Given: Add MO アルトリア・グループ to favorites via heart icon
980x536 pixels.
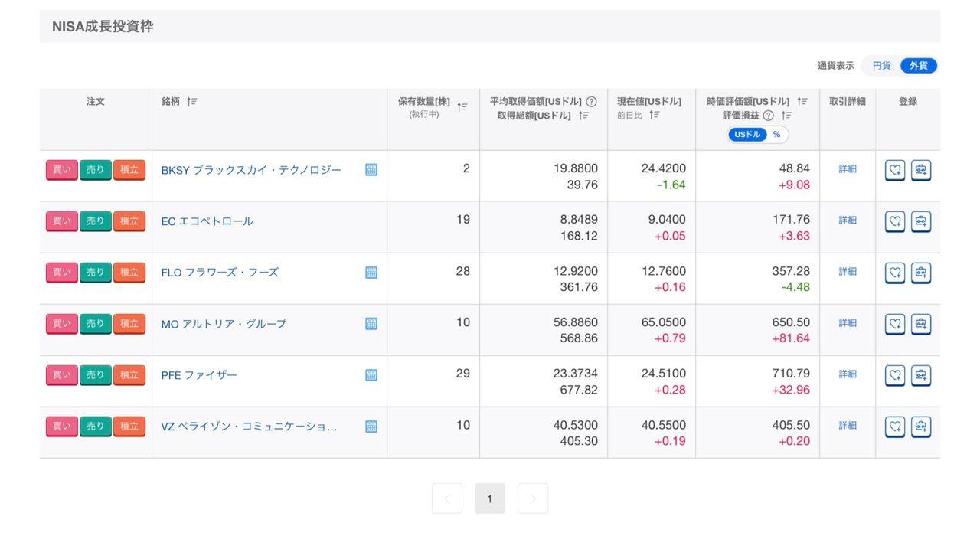Looking at the screenshot, I should [894, 324].
